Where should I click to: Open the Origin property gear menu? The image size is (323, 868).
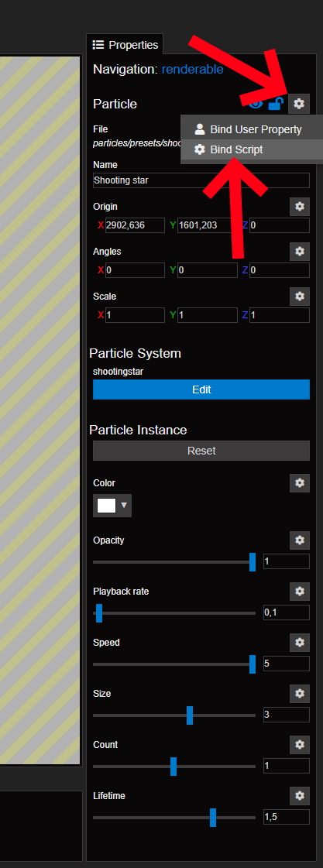click(300, 207)
